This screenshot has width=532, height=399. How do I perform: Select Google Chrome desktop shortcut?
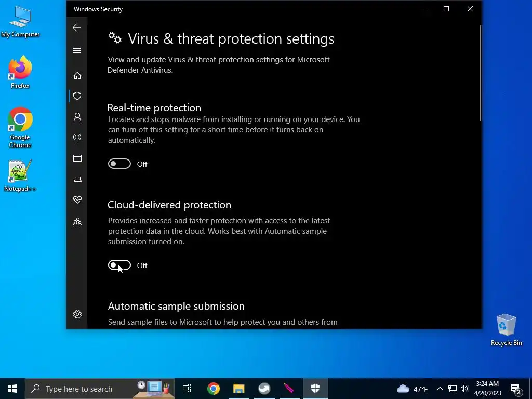pos(20,127)
